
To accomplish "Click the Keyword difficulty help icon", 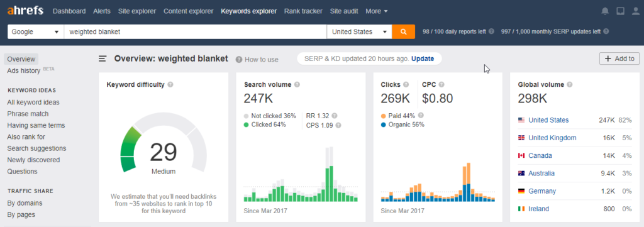I will click(x=170, y=84).
